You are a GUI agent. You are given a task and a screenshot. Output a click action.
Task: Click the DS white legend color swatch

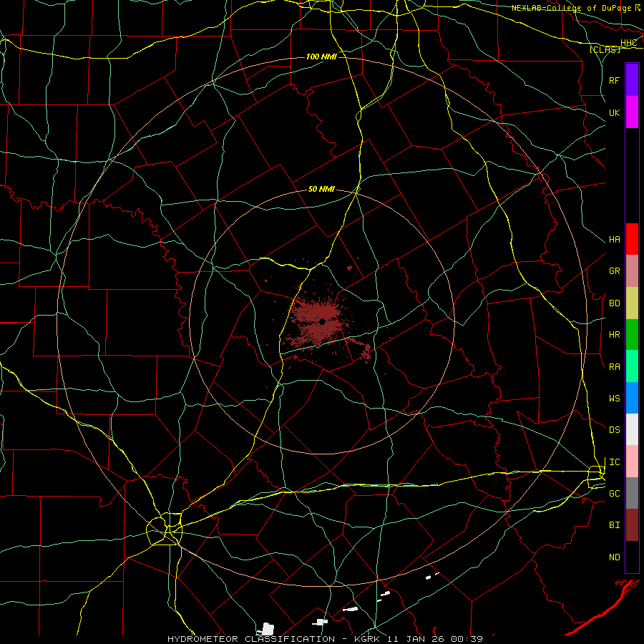coord(632,429)
